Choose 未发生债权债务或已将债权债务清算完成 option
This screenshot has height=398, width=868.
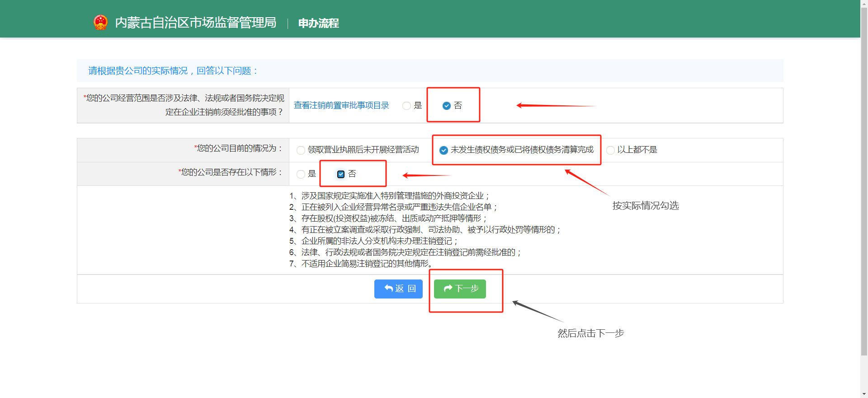click(x=444, y=150)
